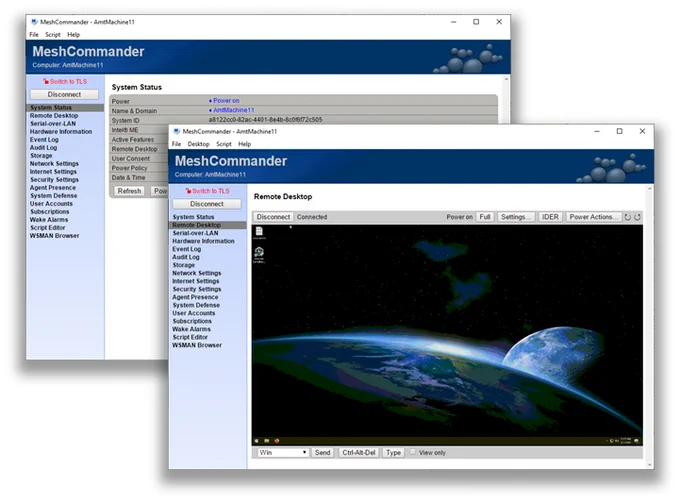Click the Type button

point(393,453)
